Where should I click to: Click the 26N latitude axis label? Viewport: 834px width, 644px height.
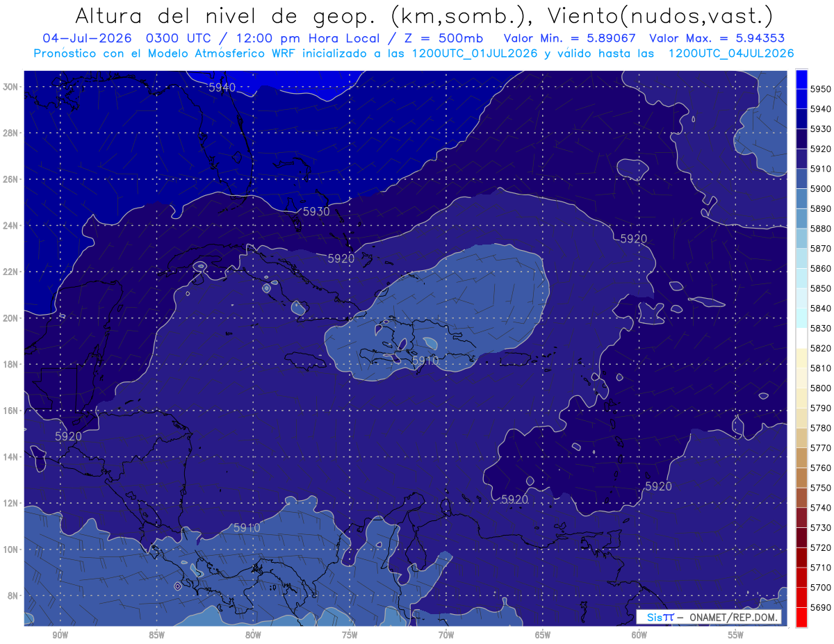(10, 179)
